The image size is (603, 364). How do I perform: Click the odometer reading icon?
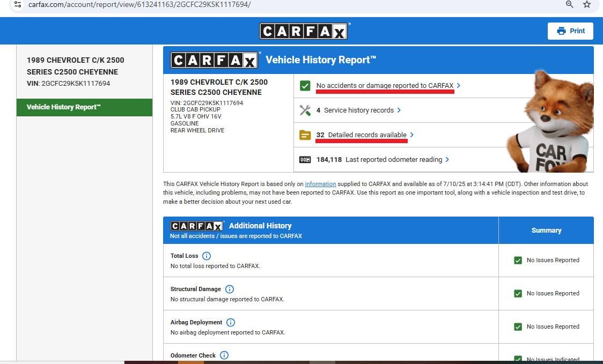tap(305, 160)
